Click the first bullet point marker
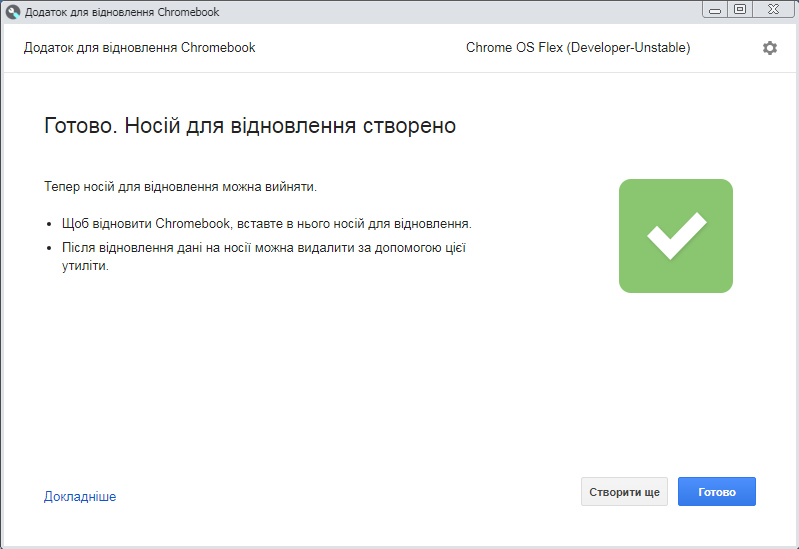Image resolution: width=799 pixels, height=549 pixels. click(x=50, y=224)
